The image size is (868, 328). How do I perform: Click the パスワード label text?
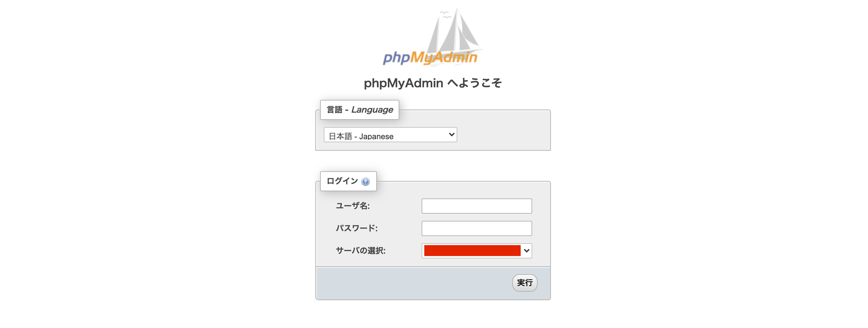357,228
